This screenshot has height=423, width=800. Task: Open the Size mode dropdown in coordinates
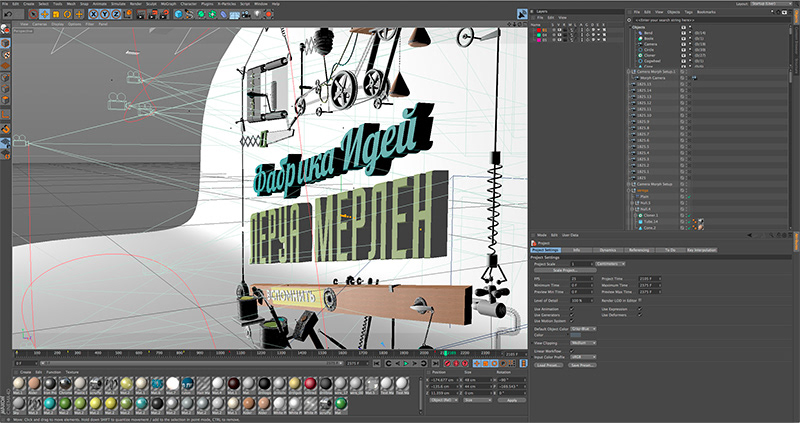(x=477, y=400)
